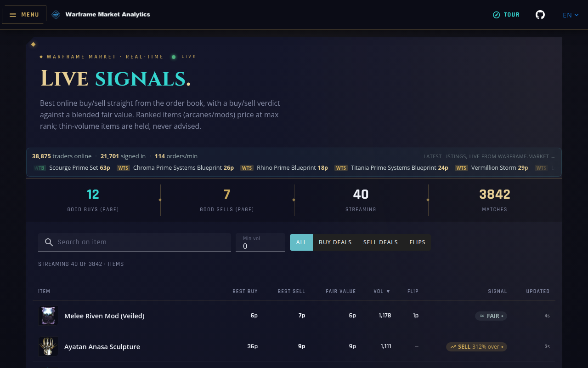This screenshot has height=368, width=588.
Task: Click the 12 Good Buys stat
Action: [93, 200]
